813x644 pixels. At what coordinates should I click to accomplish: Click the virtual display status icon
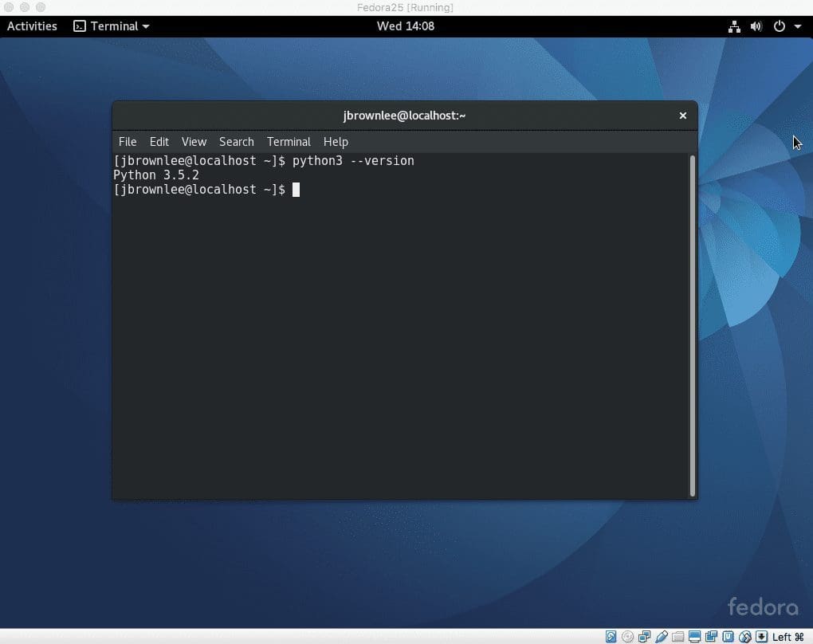(x=695, y=636)
